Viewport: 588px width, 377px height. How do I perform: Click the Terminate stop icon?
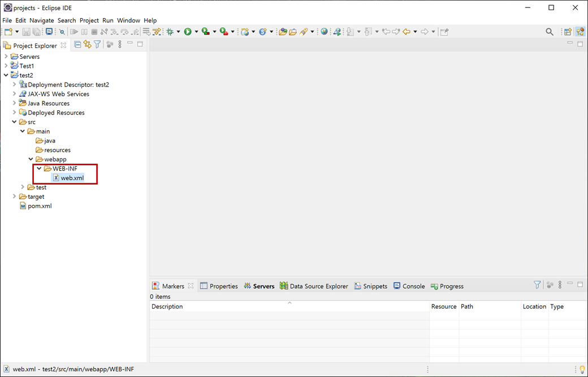pyautogui.click(x=94, y=32)
